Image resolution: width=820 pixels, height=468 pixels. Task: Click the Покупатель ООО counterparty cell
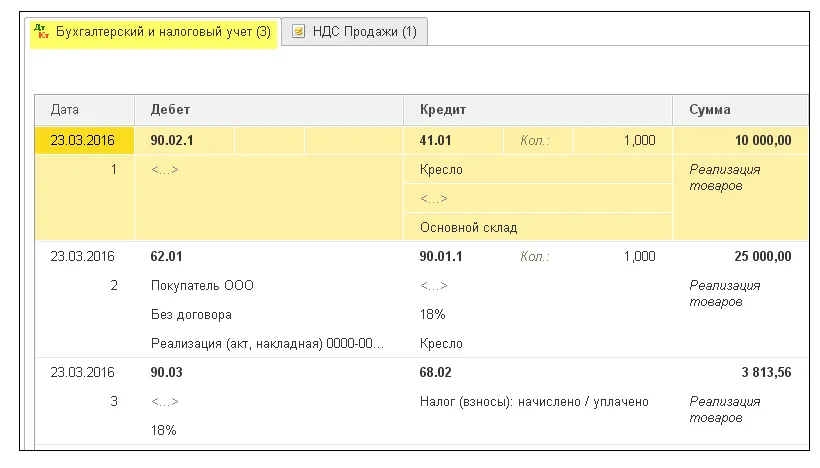pyautogui.click(x=202, y=286)
